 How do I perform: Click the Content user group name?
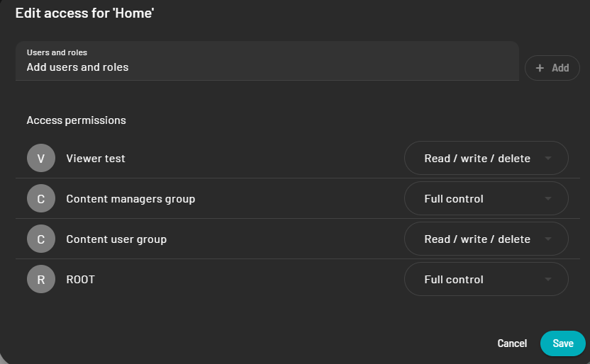[116, 239]
